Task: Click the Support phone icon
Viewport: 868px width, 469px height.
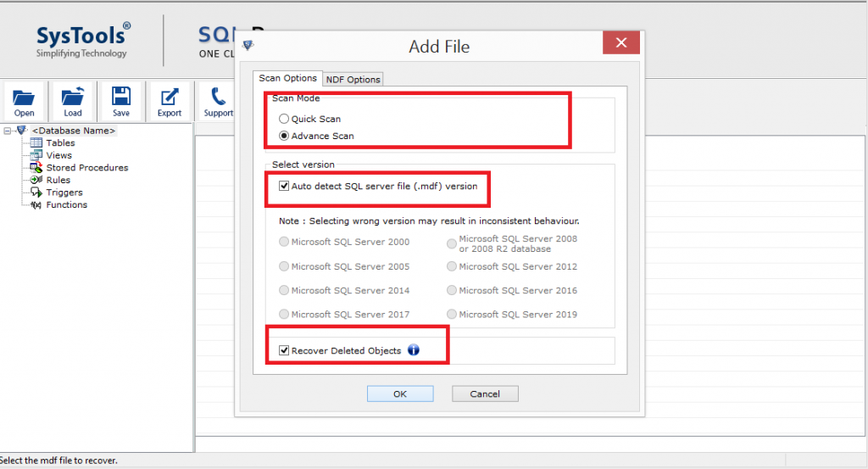Action: tap(219, 96)
